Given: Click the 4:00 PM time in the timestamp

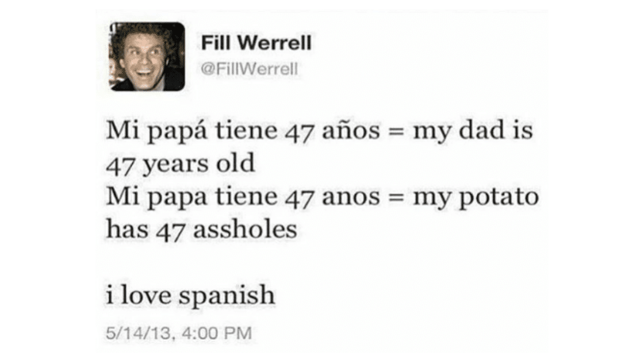Looking at the screenshot, I should [216, 333].
